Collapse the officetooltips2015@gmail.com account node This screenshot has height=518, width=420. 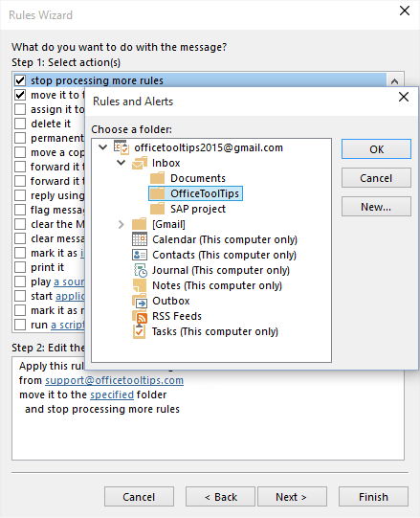103,147
